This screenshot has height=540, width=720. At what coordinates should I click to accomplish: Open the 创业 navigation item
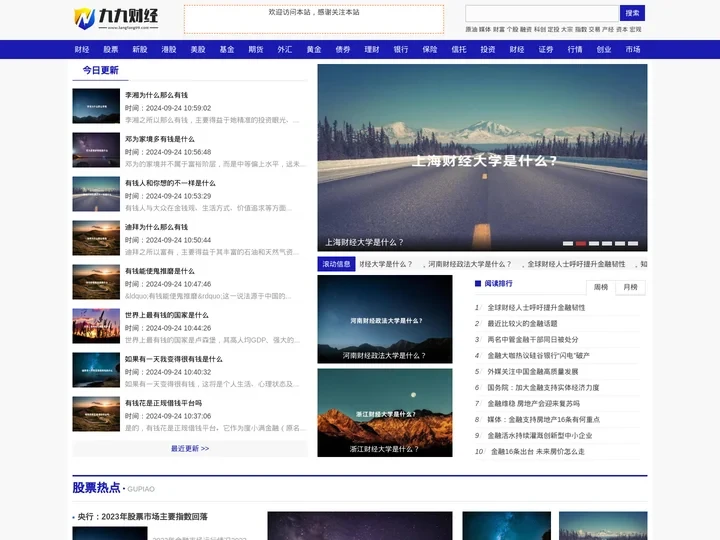coord(604,50)
